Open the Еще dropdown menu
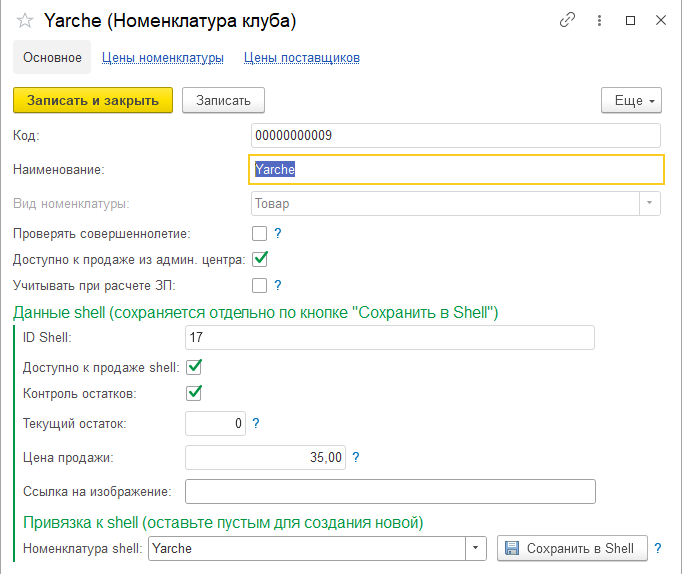The height and width of the screenshot is (574, 682). (631, 100)
